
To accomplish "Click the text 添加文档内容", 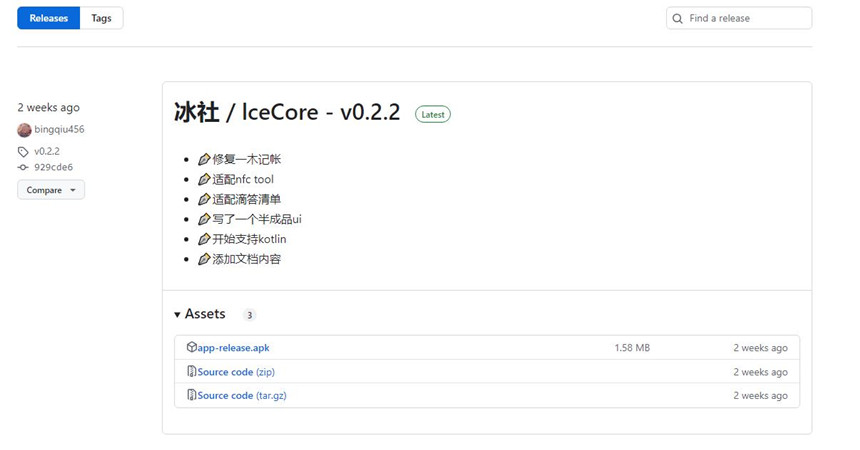I will click(x=246, y=259).
